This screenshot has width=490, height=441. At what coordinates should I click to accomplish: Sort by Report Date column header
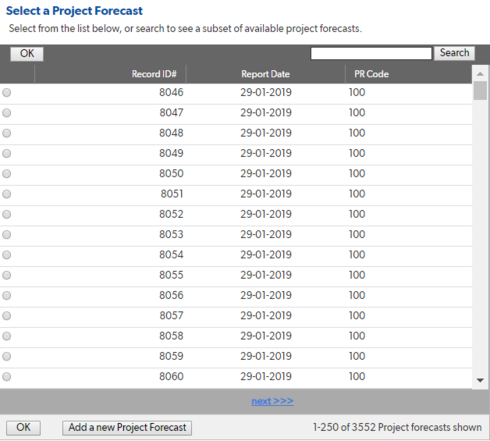click(265, 74)
